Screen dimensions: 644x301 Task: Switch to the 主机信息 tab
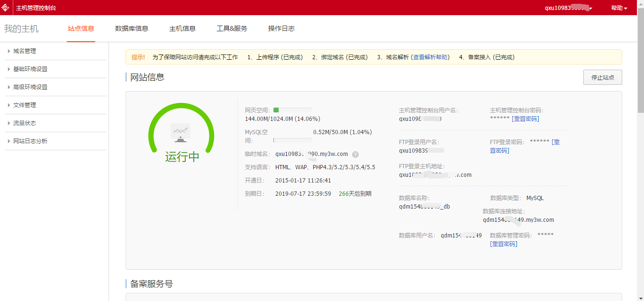182,28
